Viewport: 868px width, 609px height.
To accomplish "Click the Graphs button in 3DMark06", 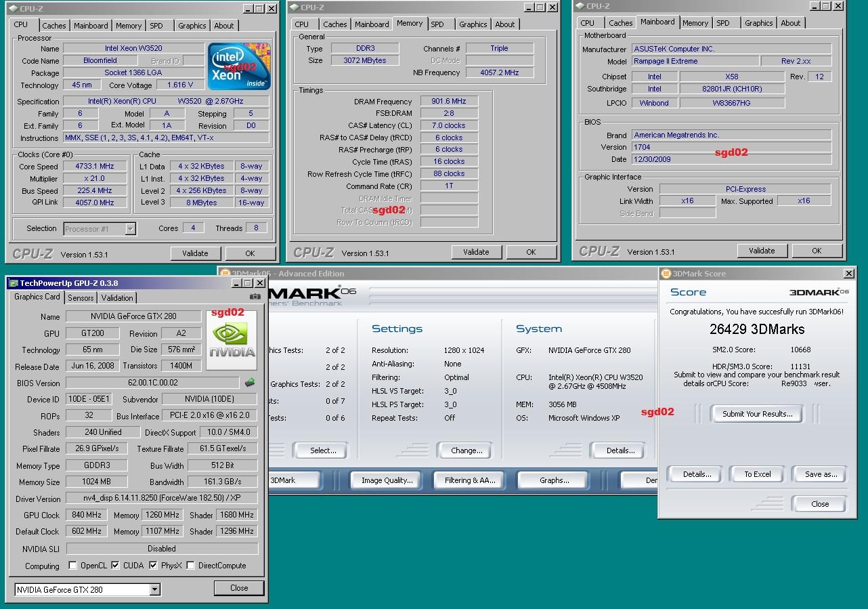I will (x=554, y=480).
